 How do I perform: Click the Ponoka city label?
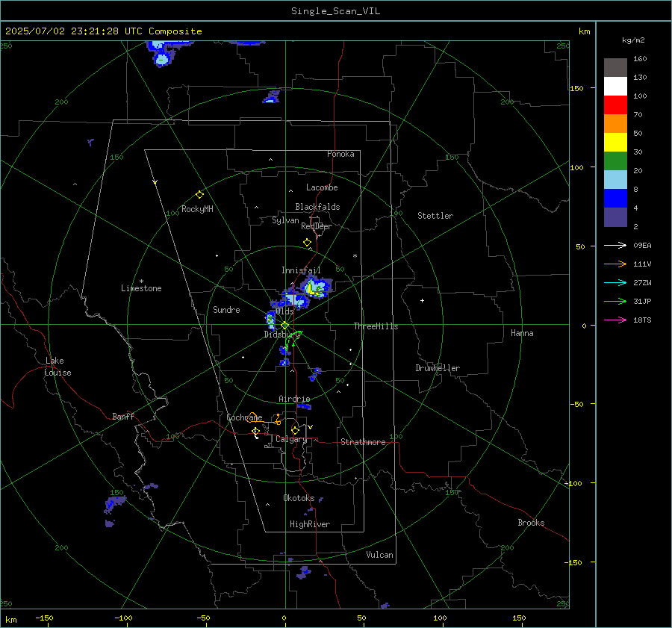click(x=340, y=154)
